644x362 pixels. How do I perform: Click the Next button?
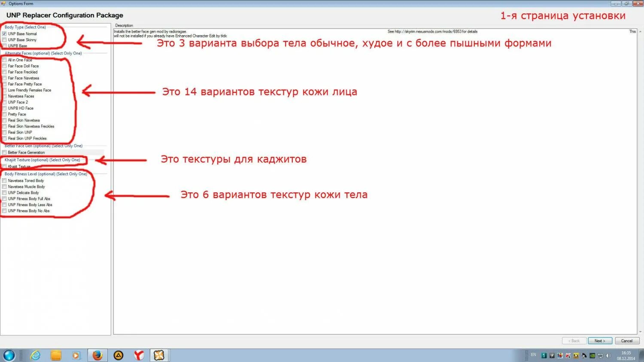[x=600, y=341]
